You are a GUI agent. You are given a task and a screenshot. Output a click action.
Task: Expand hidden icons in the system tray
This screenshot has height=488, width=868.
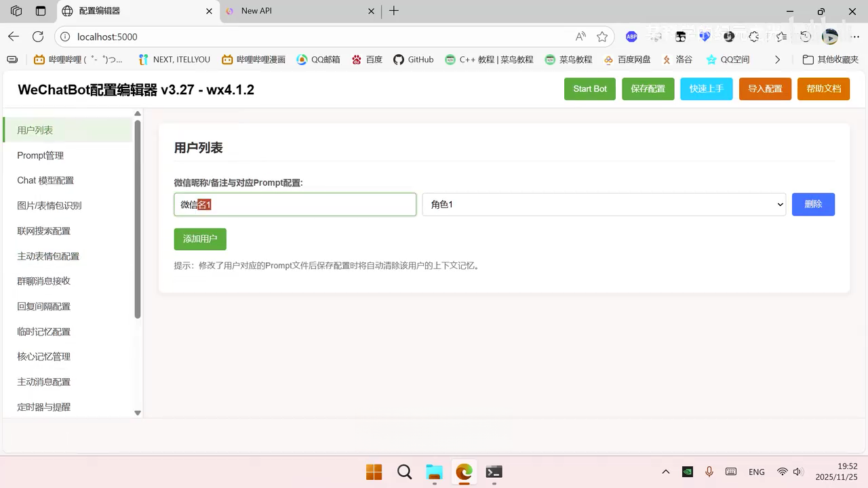[x=665, y=471]
